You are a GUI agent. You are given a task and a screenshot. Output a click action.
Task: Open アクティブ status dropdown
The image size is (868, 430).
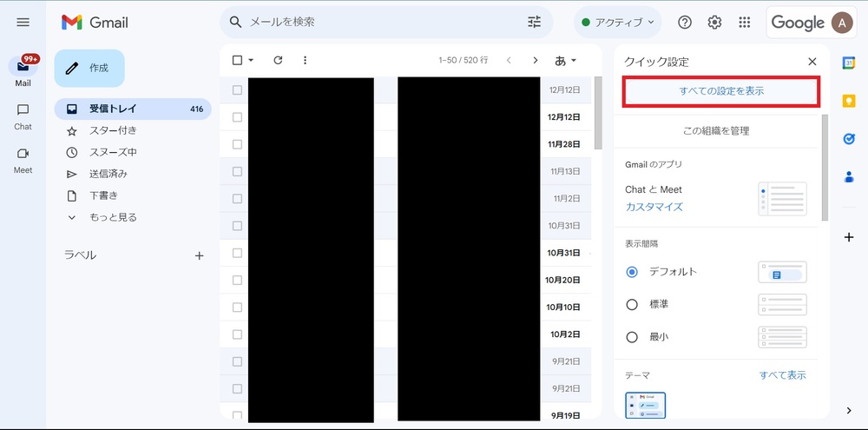pos(618,23)
